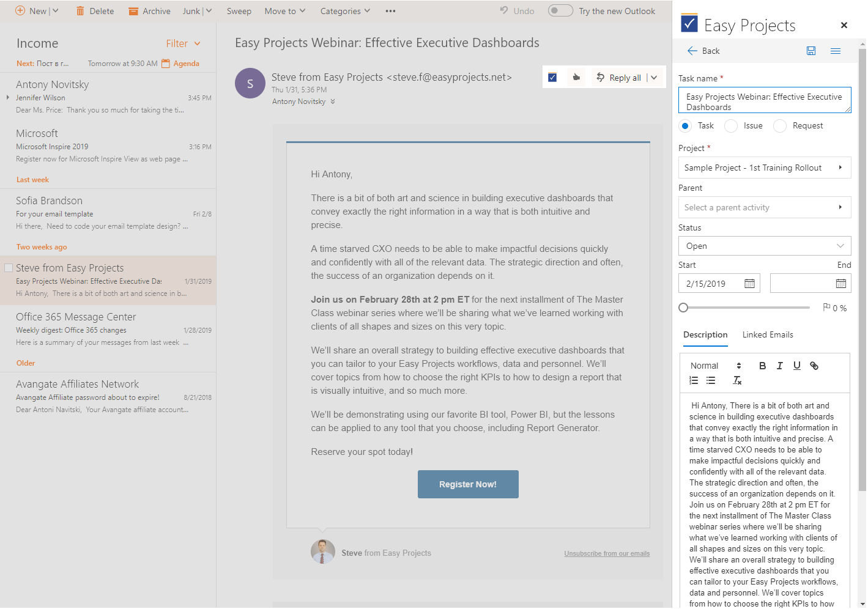868x609 pixels.
Task: Click the Register Now! button
Action: coord(468,484)
